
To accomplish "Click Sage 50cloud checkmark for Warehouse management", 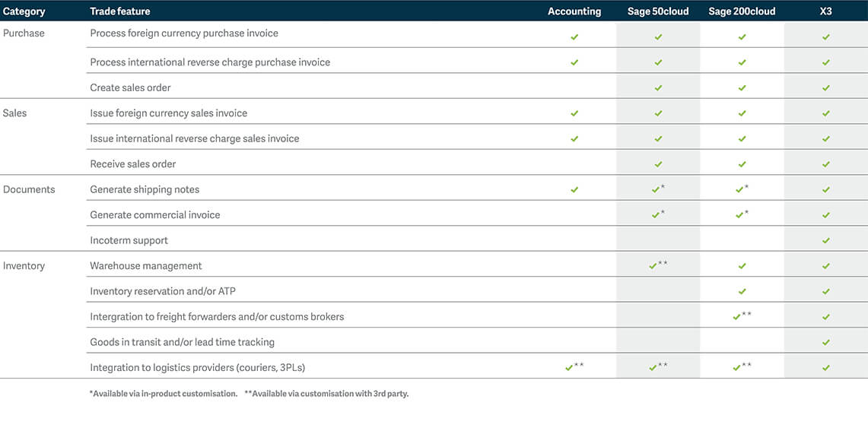I will point(653,266).
